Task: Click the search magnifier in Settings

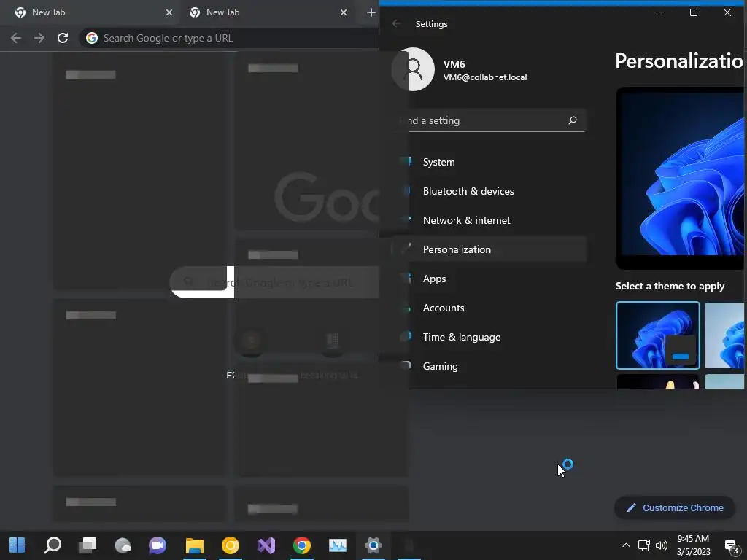Action: pos(573,120)
